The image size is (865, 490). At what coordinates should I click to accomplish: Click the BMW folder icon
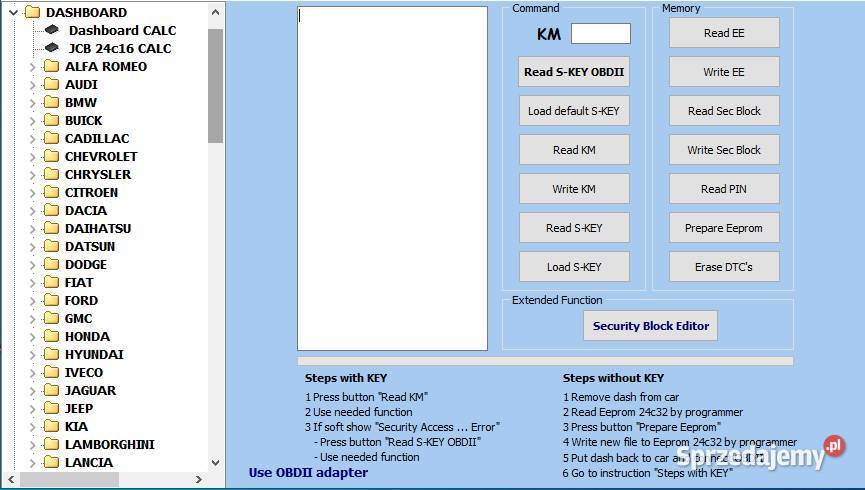tap(51, 102)
